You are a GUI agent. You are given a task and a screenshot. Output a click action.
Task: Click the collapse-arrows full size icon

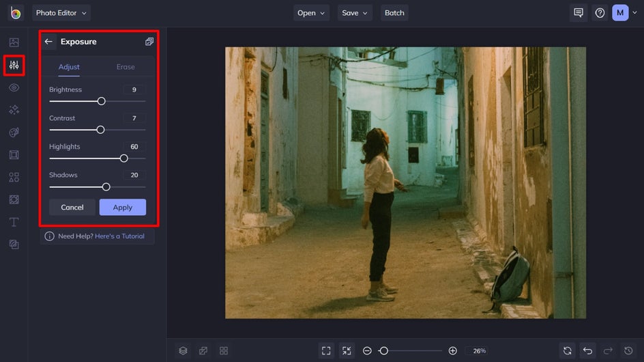pos(347,351)
